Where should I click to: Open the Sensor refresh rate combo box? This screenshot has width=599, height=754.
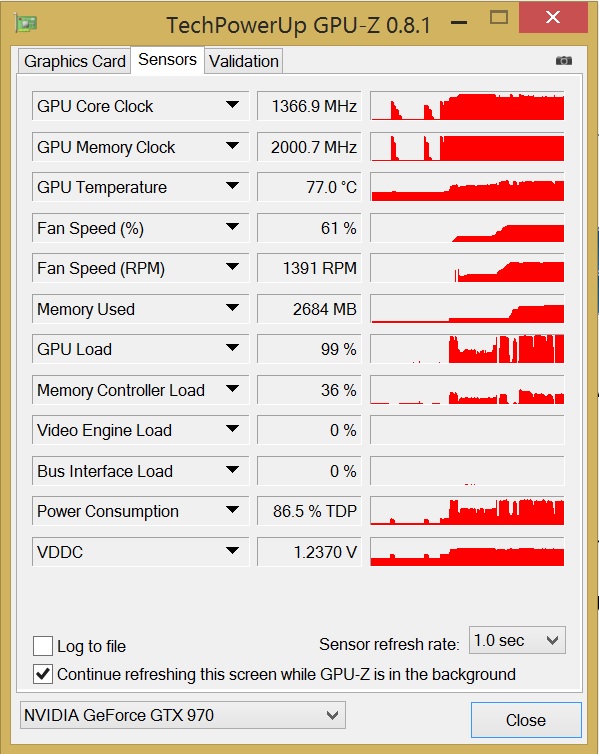coord(517,640)
